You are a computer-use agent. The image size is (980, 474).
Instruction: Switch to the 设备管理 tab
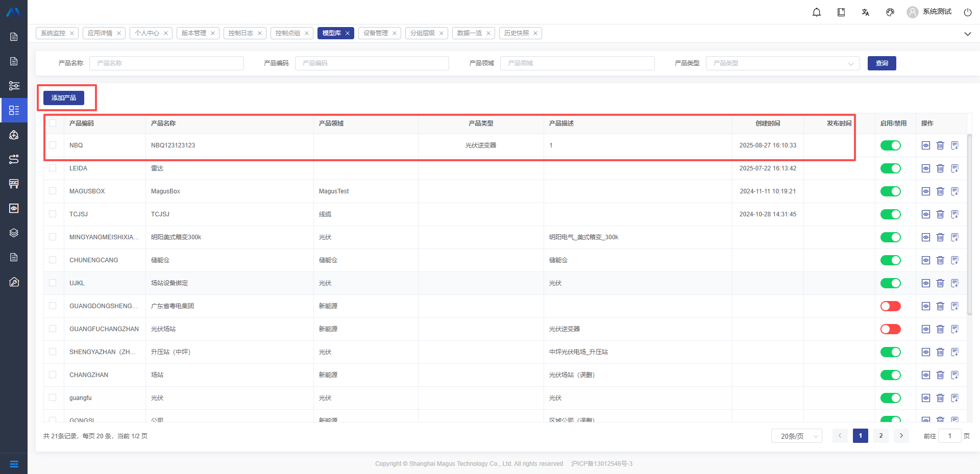pos(375,33)
